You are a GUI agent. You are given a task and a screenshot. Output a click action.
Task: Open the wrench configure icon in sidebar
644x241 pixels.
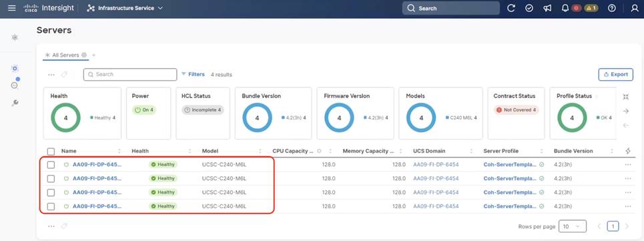click(15, 103)
